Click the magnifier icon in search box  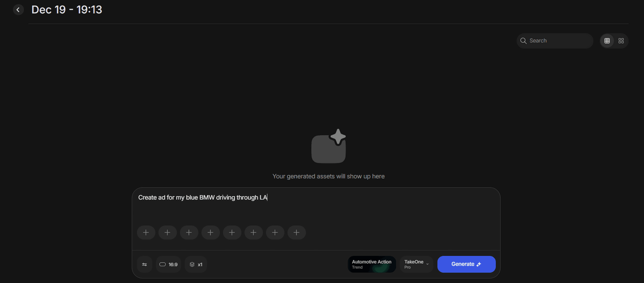pyautogui.click(x=523, y=41)
